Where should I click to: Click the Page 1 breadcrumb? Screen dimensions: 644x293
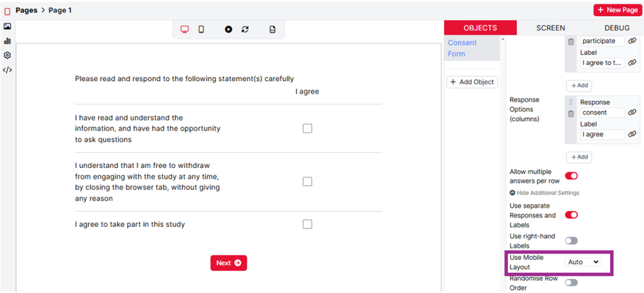tap(60, 11)
